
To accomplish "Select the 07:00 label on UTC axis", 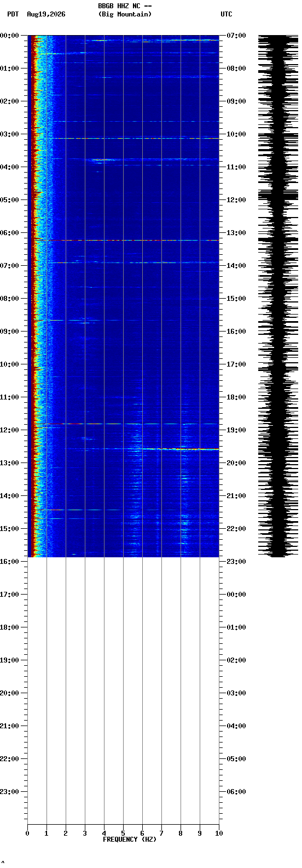I will point(236,36).
